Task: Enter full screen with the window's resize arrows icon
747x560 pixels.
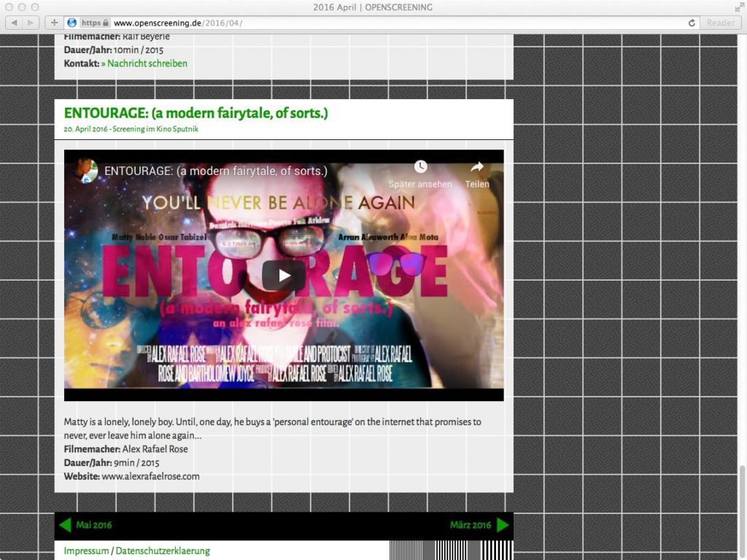Action: [739, 7]
